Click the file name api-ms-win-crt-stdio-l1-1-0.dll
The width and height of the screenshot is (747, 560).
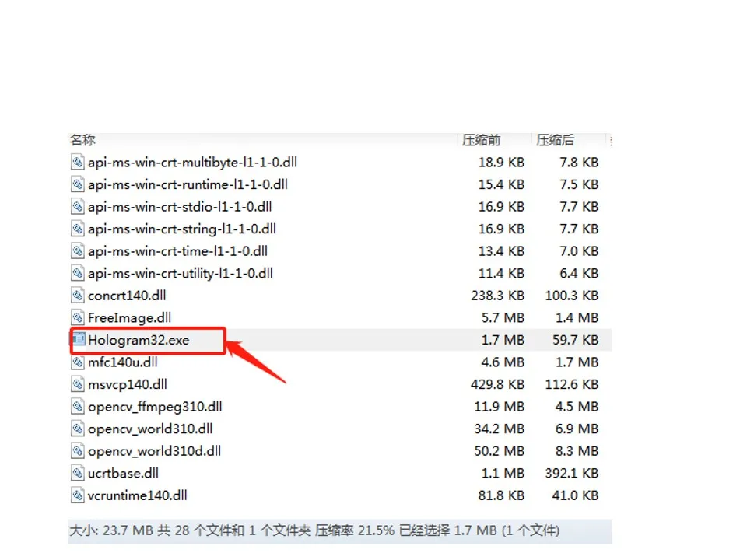tap(180, 207)
